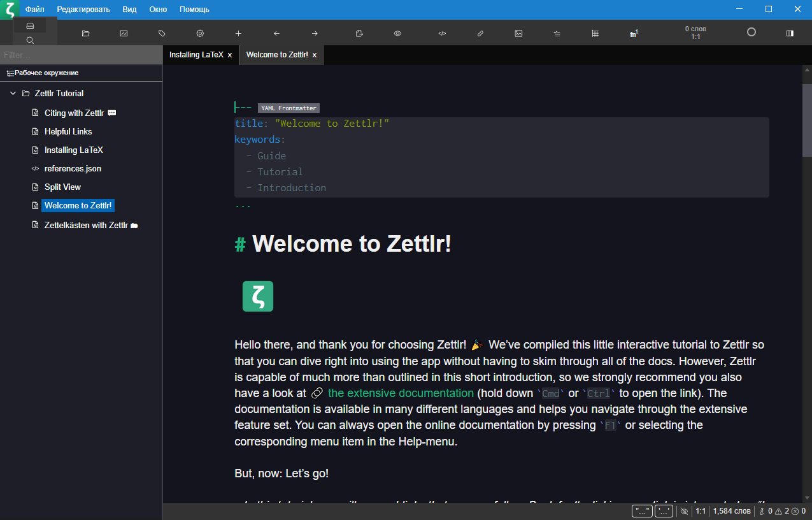Open the Вид menu
The height and width of the screenshot is (520, 812).
130,10
